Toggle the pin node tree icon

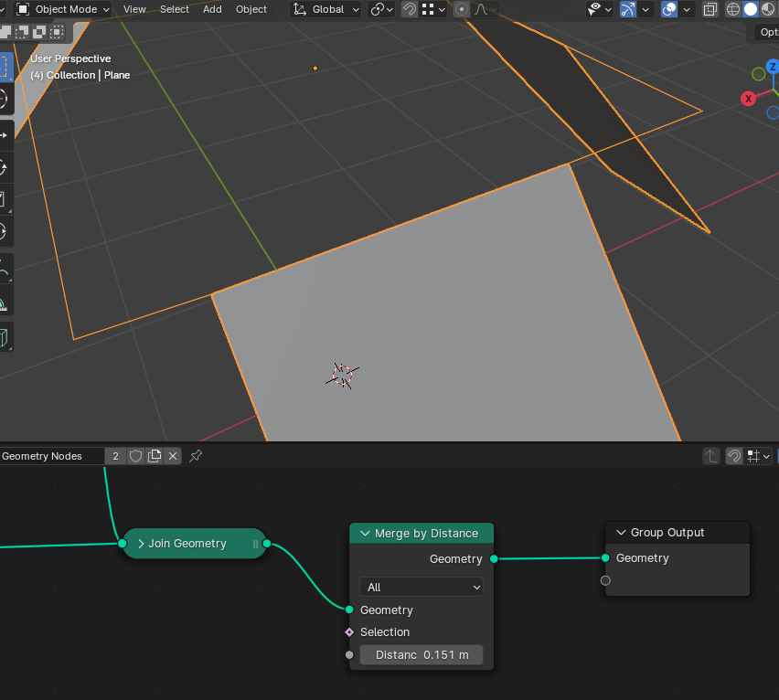tap(196, 456)
